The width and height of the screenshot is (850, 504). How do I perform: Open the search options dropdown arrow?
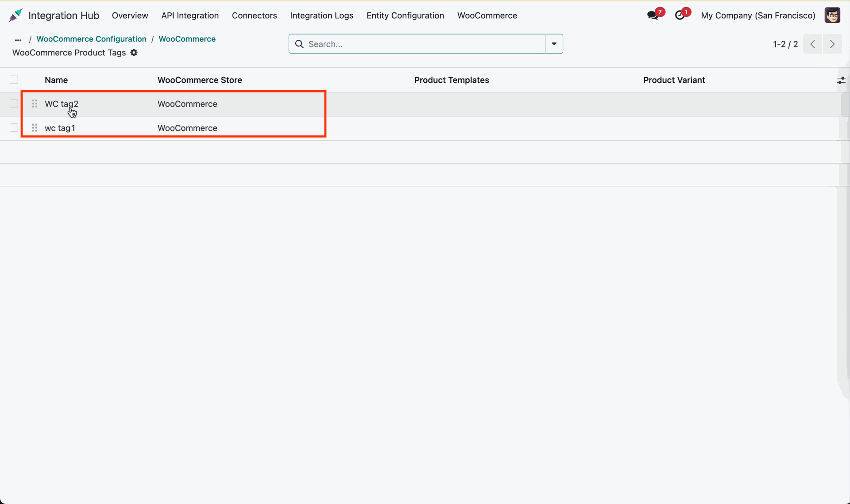[554, 44]
